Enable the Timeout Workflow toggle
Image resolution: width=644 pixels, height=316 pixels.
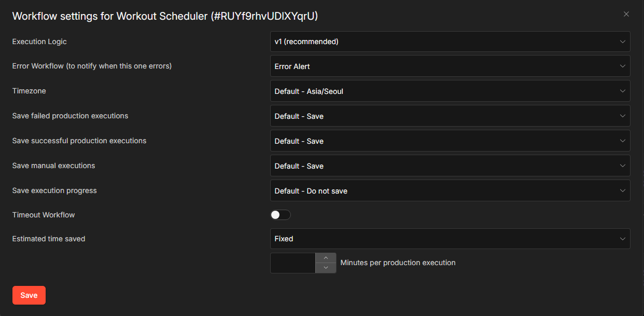pyautogui.click(x=281, y=215)
